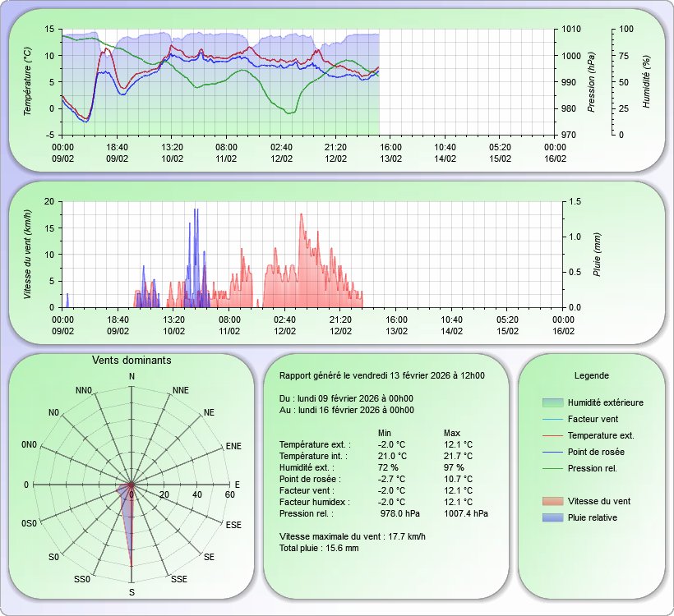Click the Vents dominants chart title
This screenshot has height=616, width=674.
point(132,361)
